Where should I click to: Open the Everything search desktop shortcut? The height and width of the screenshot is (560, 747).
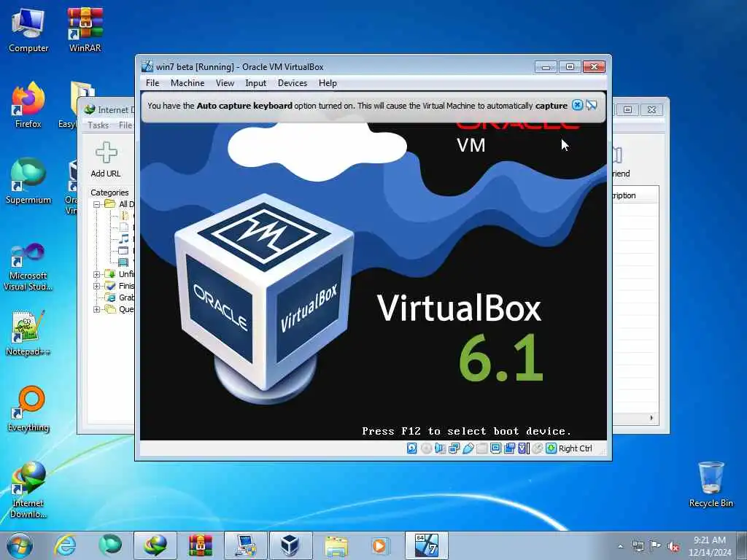point(28,409)
